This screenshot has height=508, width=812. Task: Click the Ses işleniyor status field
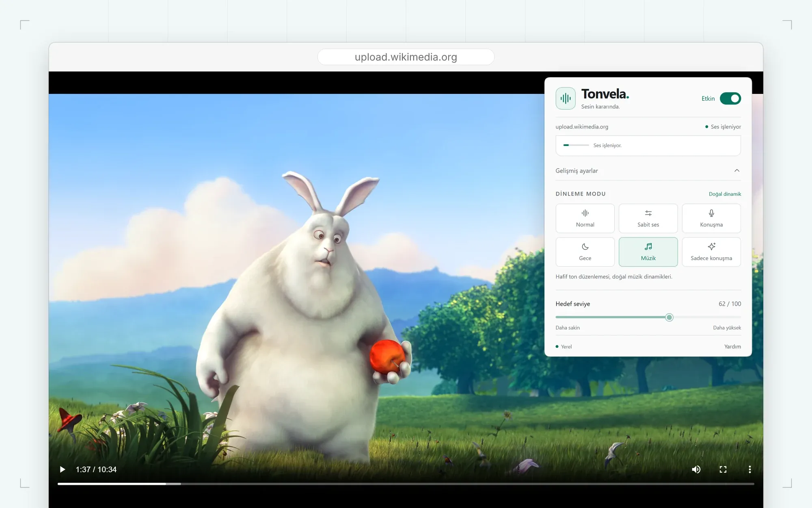(x=648, y=145)
